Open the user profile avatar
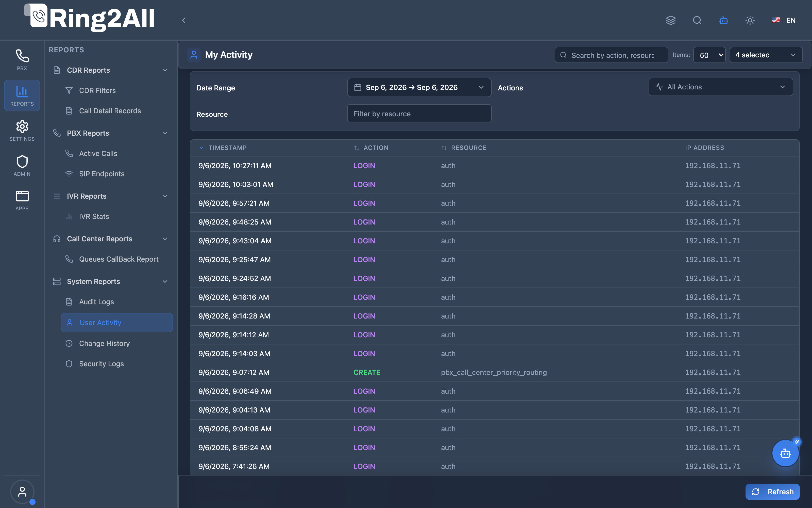 tap(22, 491)
